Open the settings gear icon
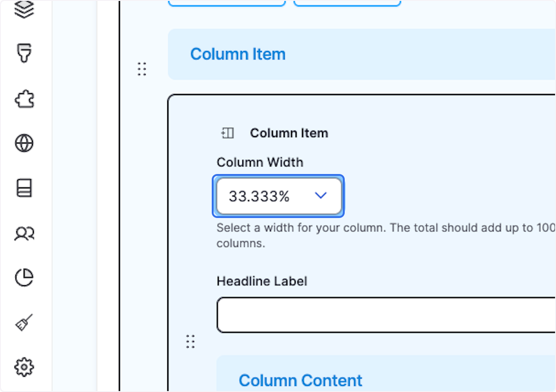Image resolution: width=556 pixels, height=392 pixels. click(25, 367)
